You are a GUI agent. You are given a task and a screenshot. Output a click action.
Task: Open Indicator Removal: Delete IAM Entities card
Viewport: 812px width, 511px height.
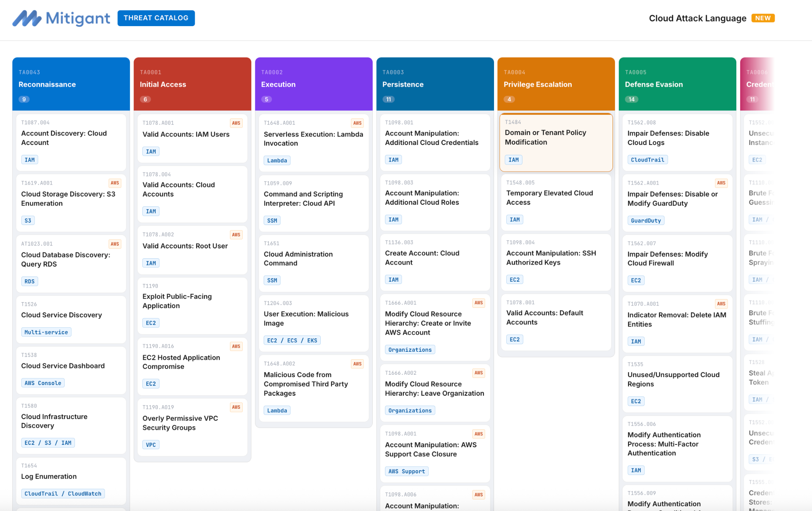(676, 319)
